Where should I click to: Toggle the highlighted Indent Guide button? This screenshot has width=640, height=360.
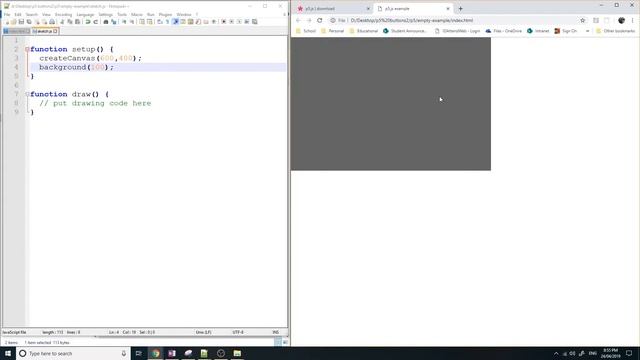pos(176,22)
